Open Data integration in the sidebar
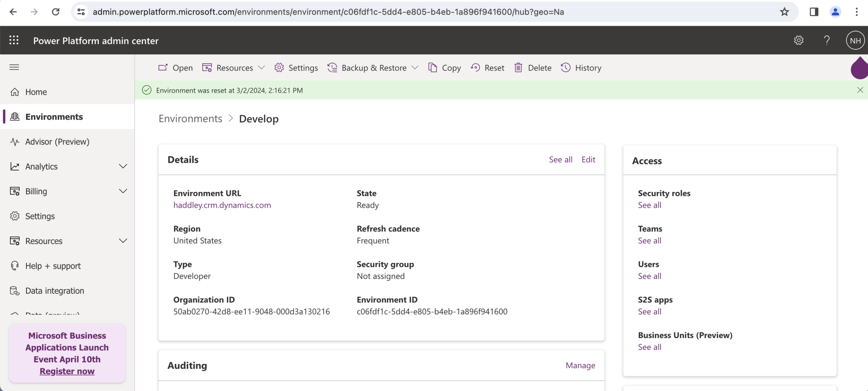This screenshot has width=868, height=391. 54,291
